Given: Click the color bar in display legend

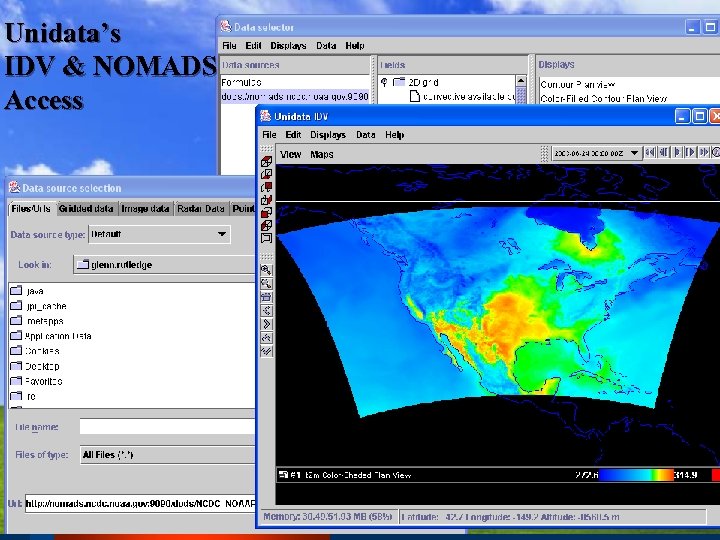Looking at the screenshot, I should [x=636, y=475].
